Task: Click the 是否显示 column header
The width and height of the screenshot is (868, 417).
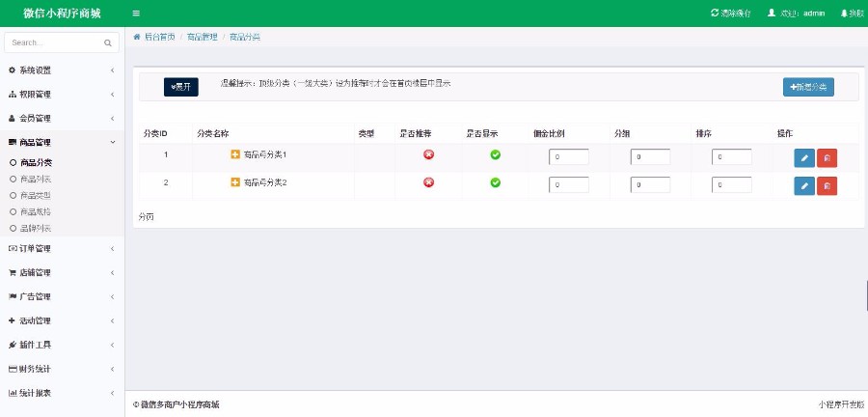Action: point(482,133)
